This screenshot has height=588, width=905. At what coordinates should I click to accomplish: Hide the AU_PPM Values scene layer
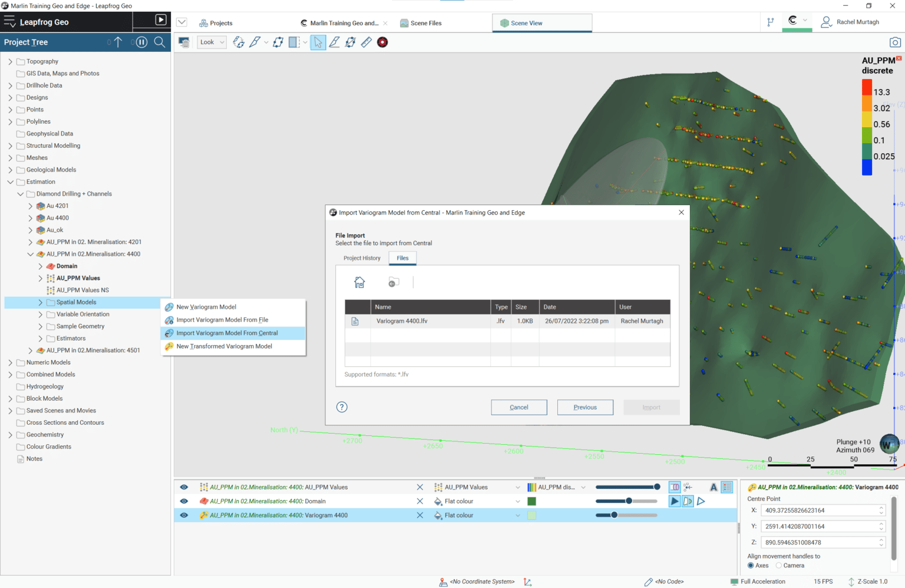click(x=184, y=487)
